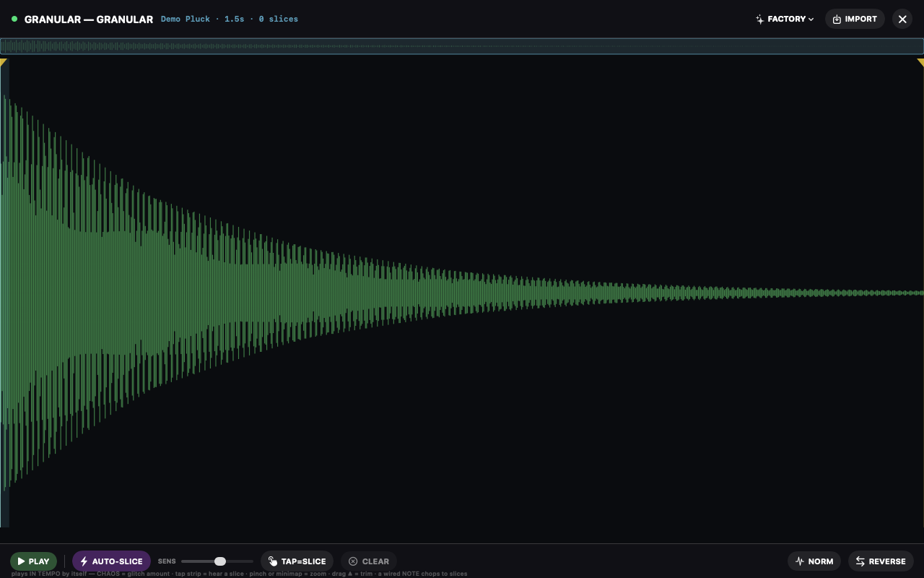Normalize the sample with NORM
The height and width of the screenshot is (578, 924).
point(814,561)
